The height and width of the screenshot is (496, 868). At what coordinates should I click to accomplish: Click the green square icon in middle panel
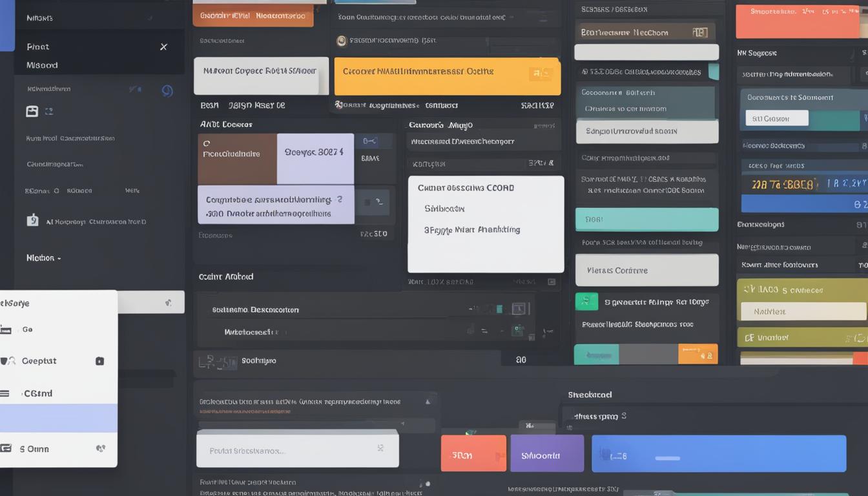[586, 301]
